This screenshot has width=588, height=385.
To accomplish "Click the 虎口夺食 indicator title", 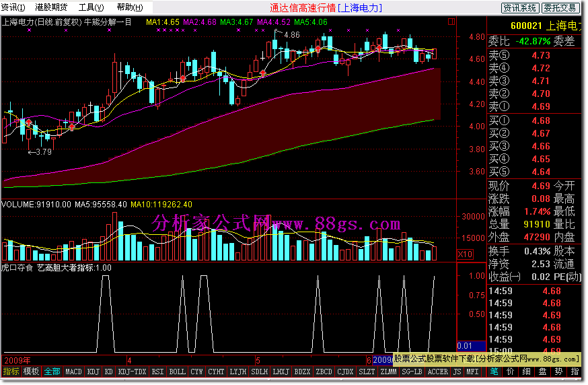I will [x=17, y=268].
